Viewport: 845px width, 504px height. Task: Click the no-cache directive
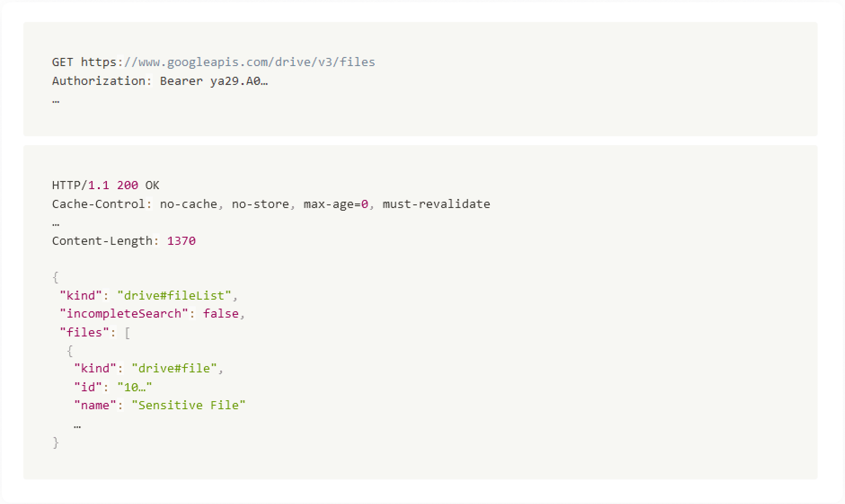point(189,204)
